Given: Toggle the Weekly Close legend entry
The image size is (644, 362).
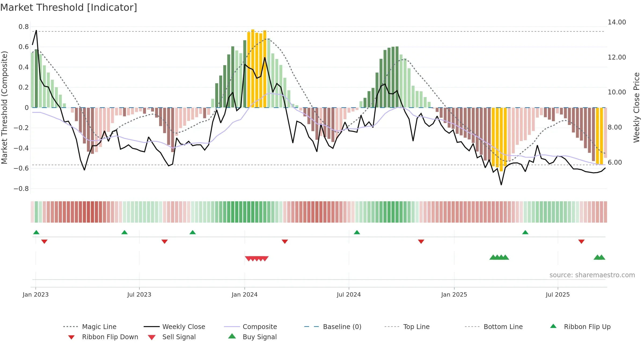Looking at the screenshot, I should (x=174, y=327).
